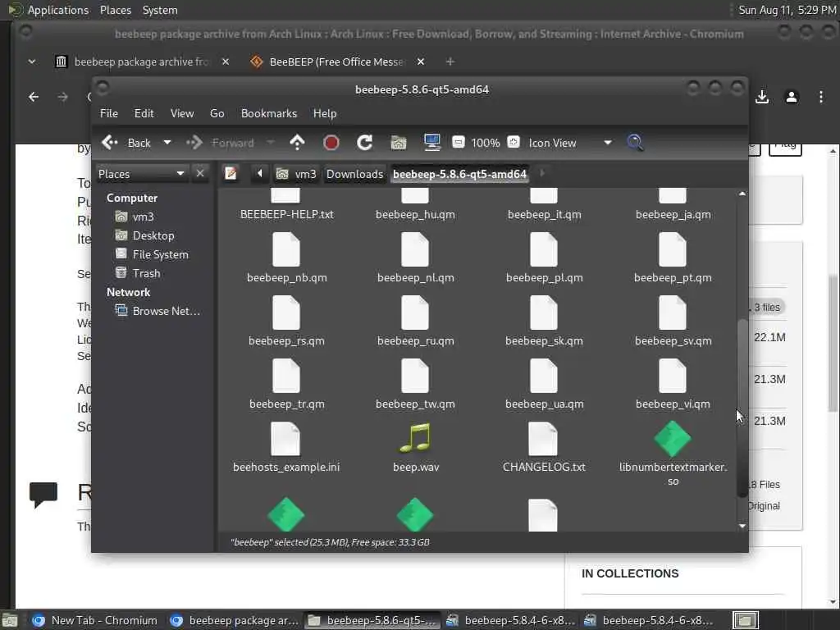The width and height of the screenshot is (840, 630).
Task: Select the beebeep_ru.qm file icon
Action: coord(415,313)
